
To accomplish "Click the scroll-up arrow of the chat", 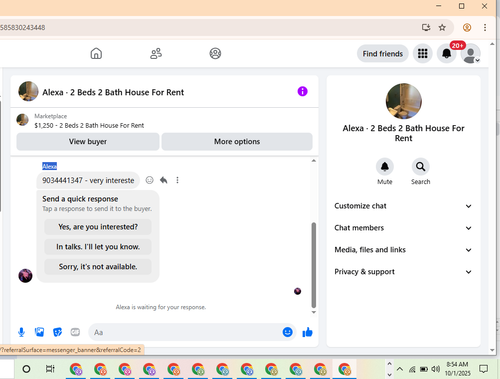I will pyautogui.click(x=314, y=161).
